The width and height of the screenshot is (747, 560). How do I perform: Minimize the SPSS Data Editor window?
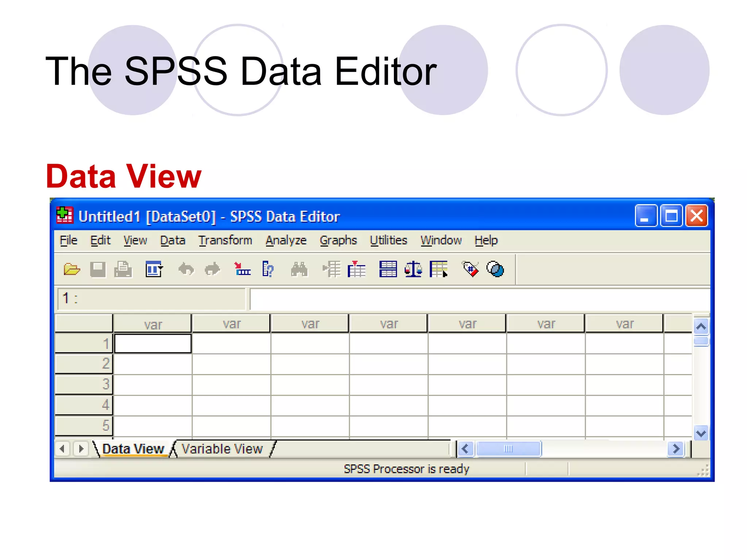pyautogui.click(x=646, y=215)
